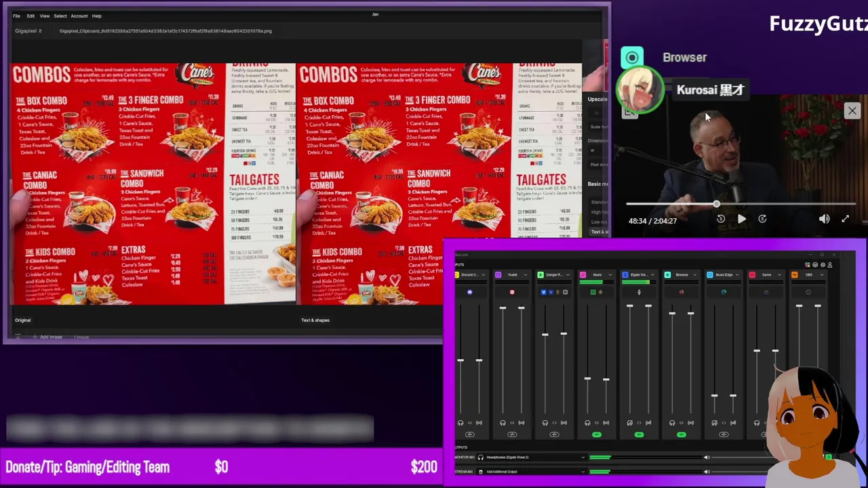
Task: Expand the Browser channel dropdown in mixer
Action: [694, 275]
